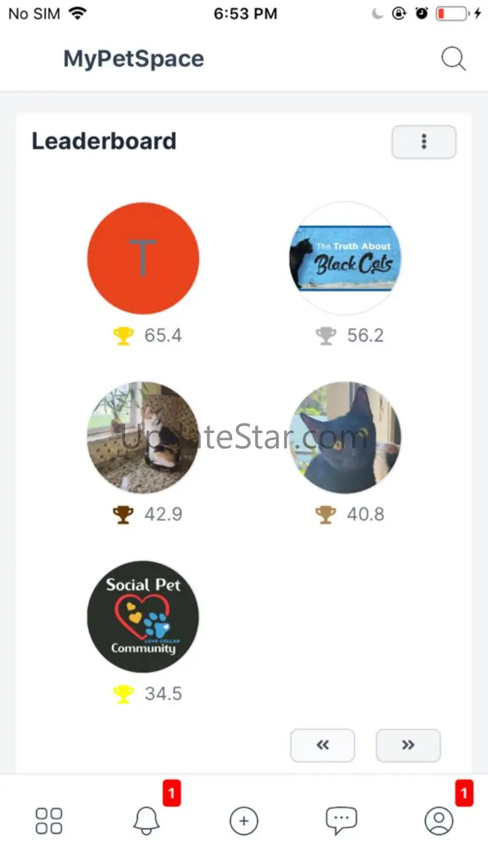Create new post with plus icon
The height and width of the screenshot is (868, 488).
[244, 820]
